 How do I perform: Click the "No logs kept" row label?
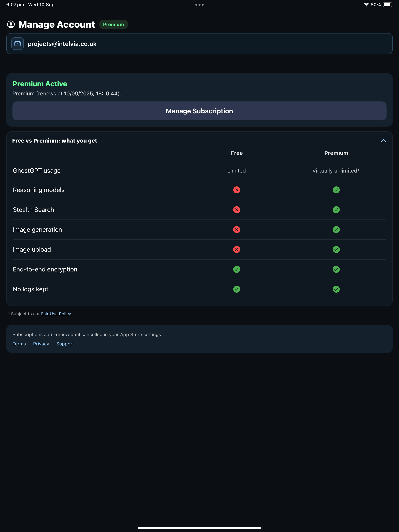click(31, 289)
